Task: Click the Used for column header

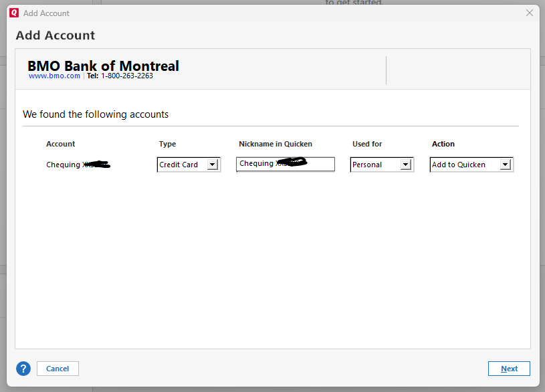Action: [367, 144]
